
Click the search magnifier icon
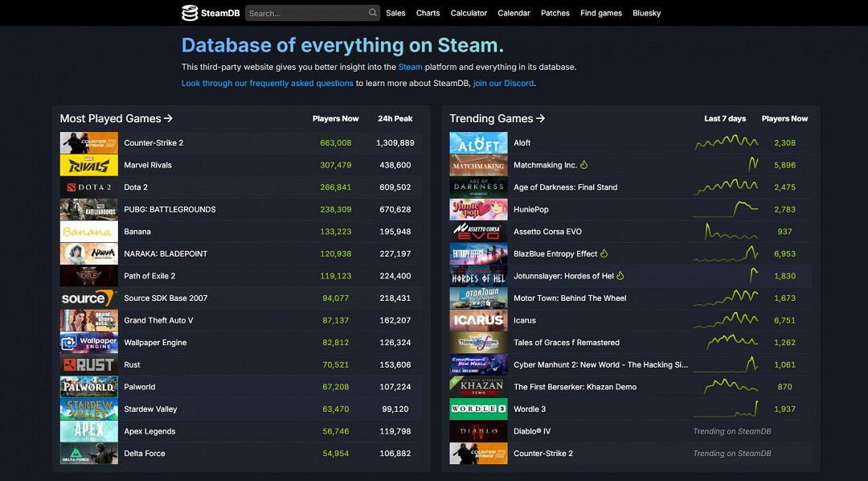tap(373, 13)
